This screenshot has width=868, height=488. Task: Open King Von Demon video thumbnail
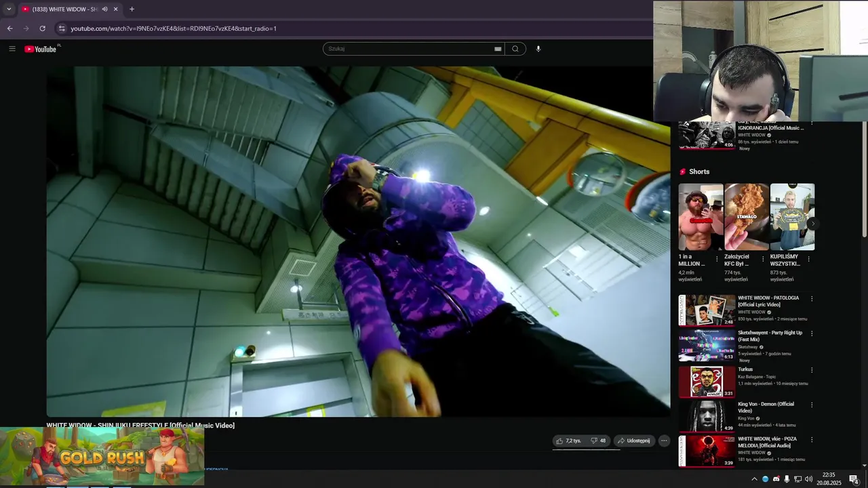[707, 416]
